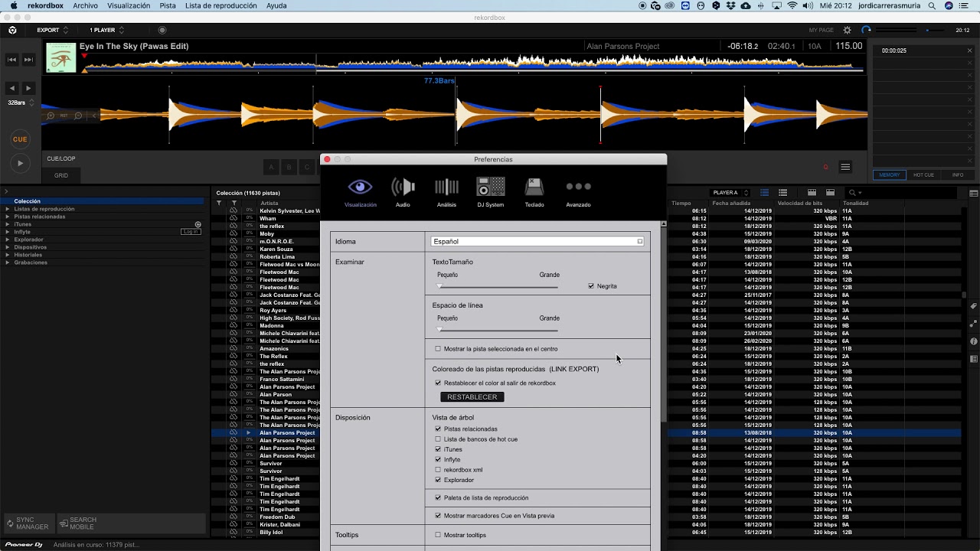This screenshot has width=980, height=551.
Task: Reset waveform zoom with RST
Action: click(x=64, y=116)
